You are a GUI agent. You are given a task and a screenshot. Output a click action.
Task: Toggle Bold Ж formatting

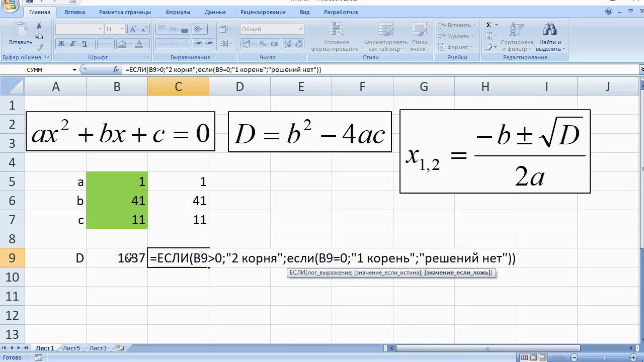[61, 44]
